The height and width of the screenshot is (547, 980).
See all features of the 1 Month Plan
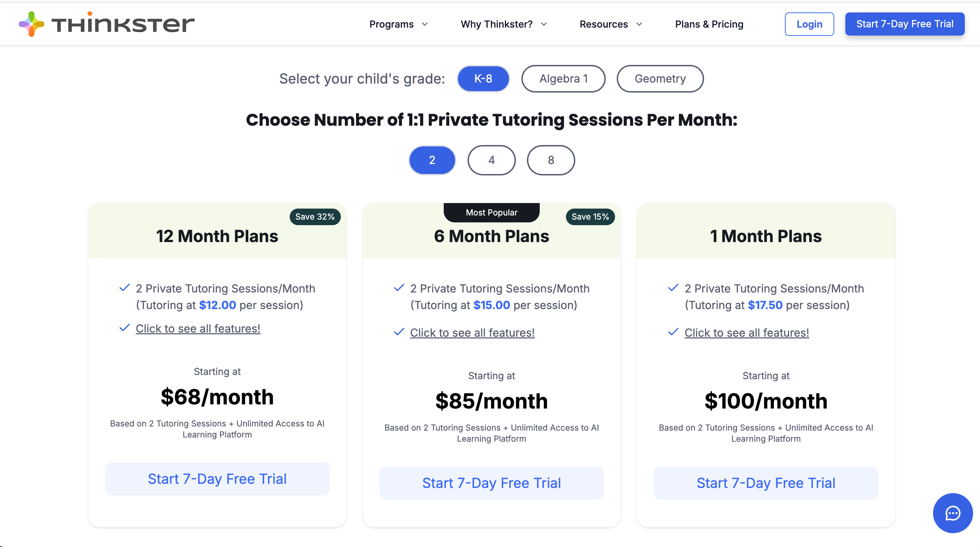pyautogui.click(x=747, y=333)
